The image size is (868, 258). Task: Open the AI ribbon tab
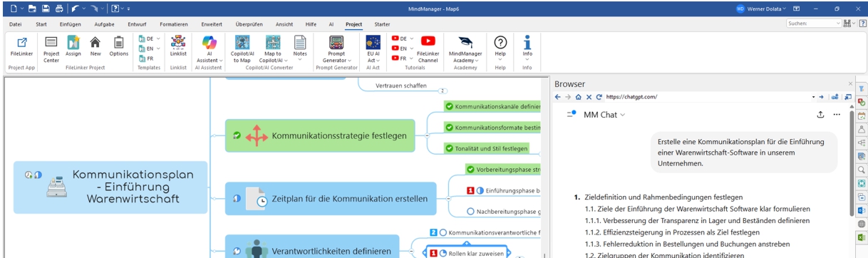(331, 24)
